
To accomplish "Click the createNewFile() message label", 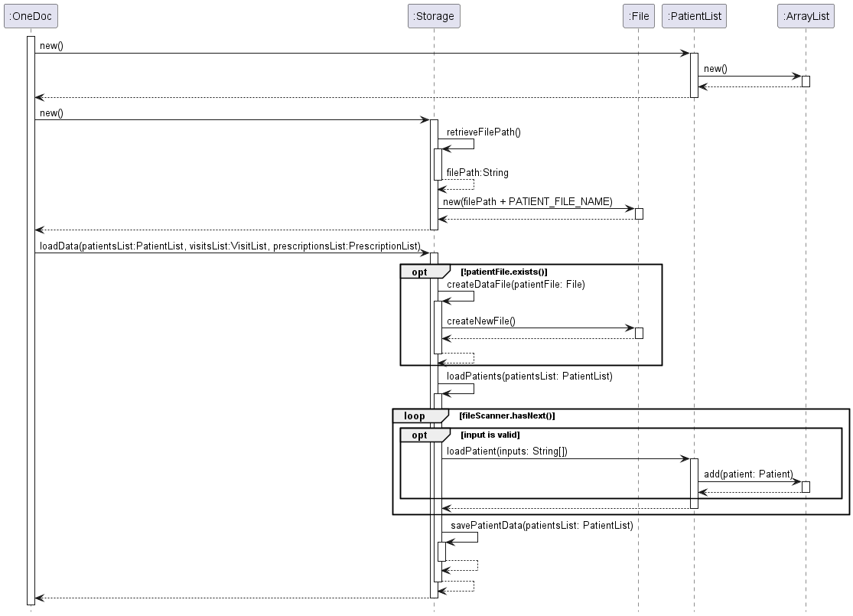I will (x=481, y=321).
